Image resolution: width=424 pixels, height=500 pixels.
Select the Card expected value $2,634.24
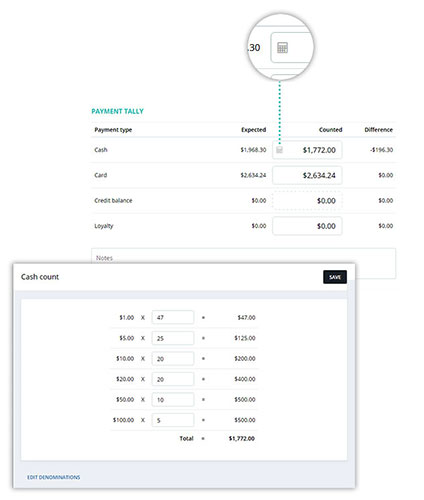(x=253, y=175)
